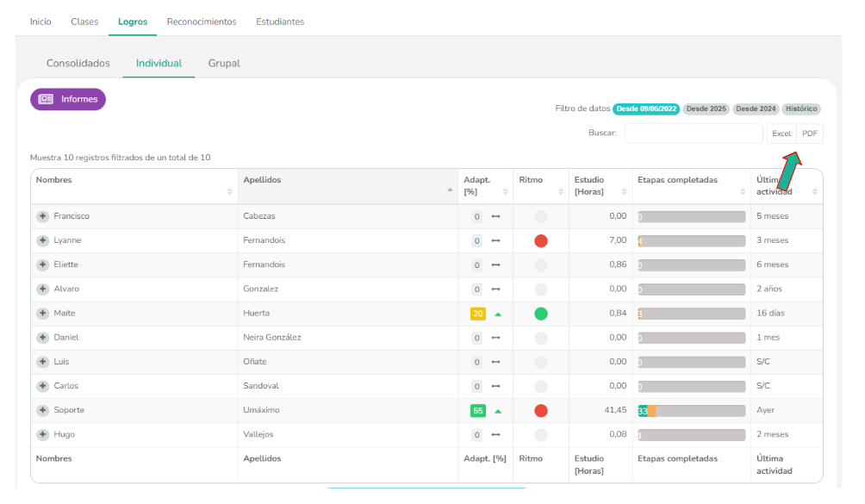The height and width of the screenshot is (504, 865).
Task: Open the Informes button
Action: click(68, 99)
